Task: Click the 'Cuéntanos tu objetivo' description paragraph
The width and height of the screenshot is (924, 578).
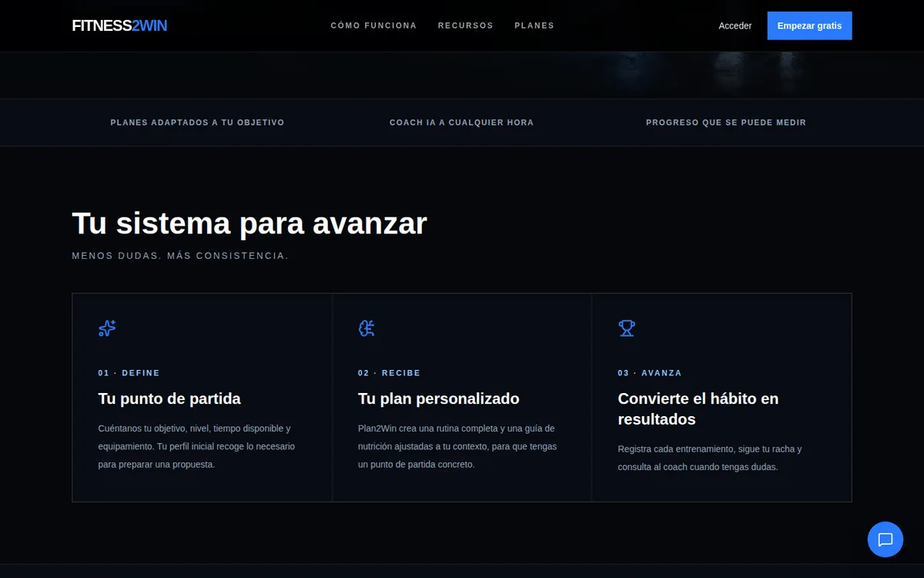Action: [x=196, y=446]
